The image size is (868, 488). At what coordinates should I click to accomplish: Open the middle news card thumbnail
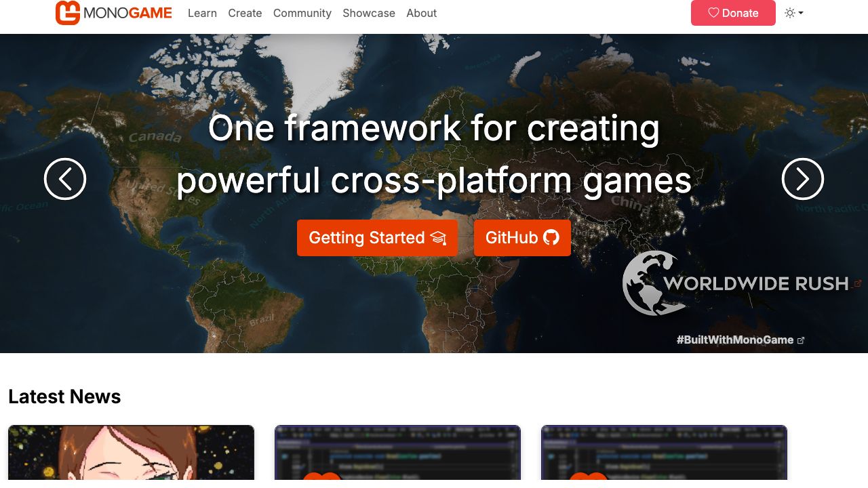click(x=397, y=453)
